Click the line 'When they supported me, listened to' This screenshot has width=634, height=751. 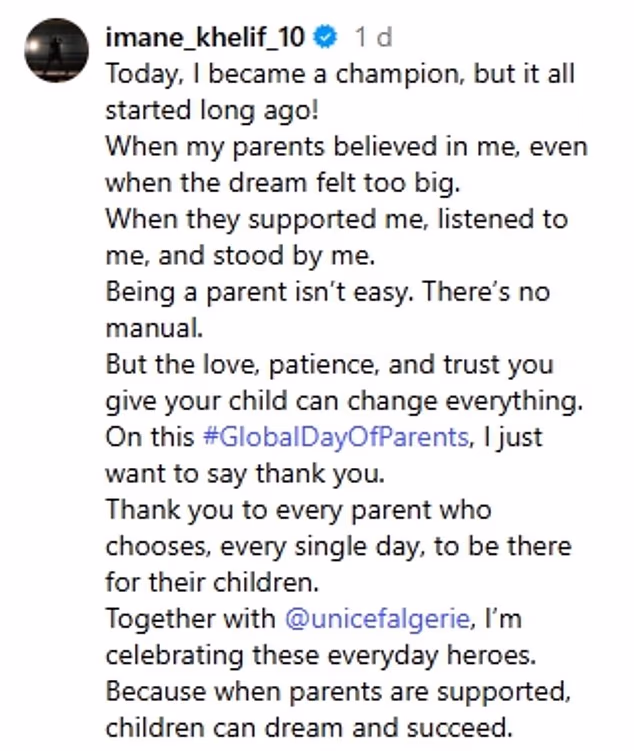pyautogui.click(x=335, y=218)
